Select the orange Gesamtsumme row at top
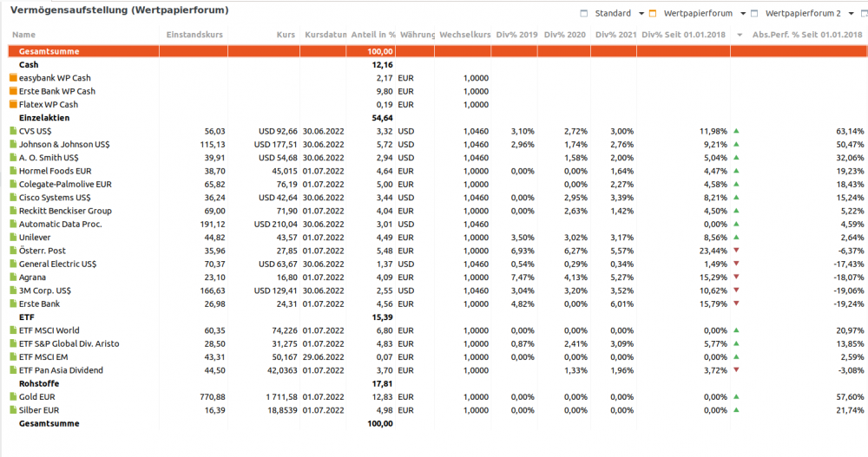The width and height of the screenshot is (868, 457). [437, 51]
